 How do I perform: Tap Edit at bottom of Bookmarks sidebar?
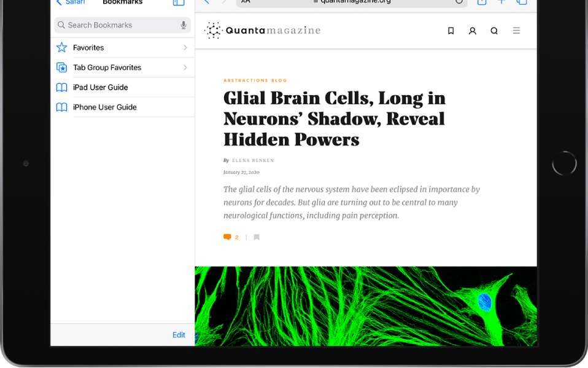[179, 335]
